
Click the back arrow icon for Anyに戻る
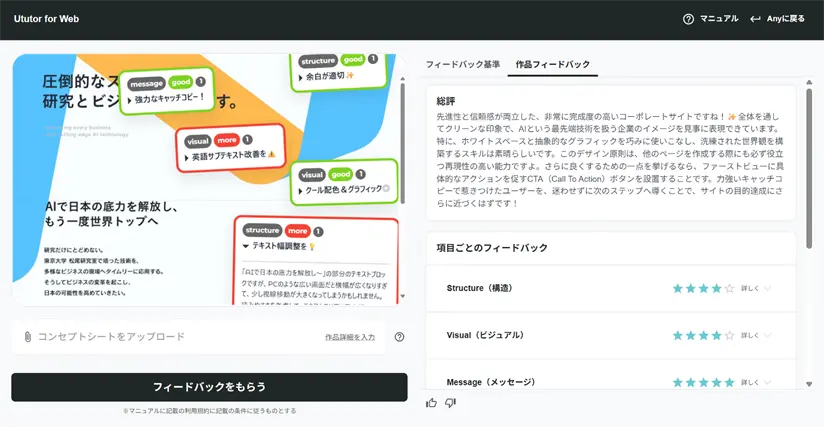coord(756,19)
